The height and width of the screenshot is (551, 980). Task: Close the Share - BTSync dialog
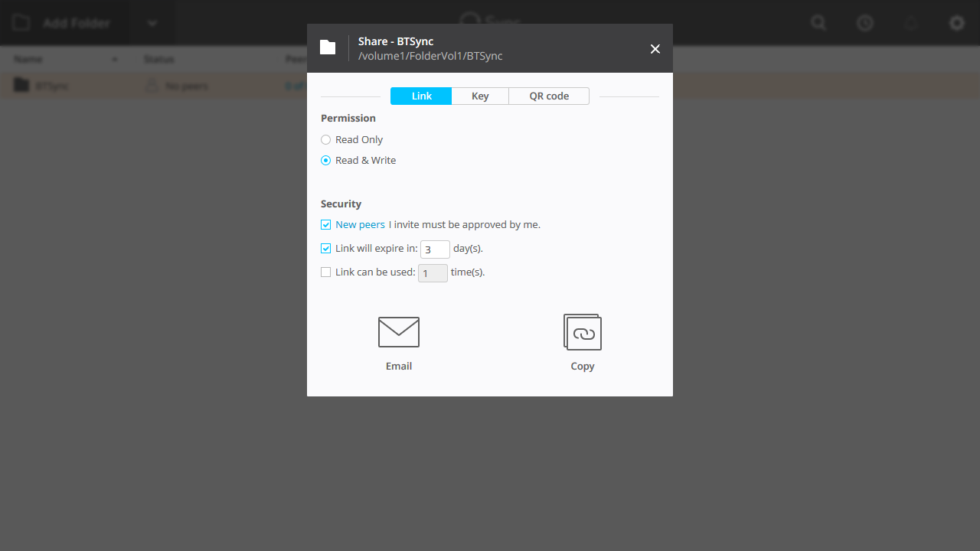[x=655, y=49]
